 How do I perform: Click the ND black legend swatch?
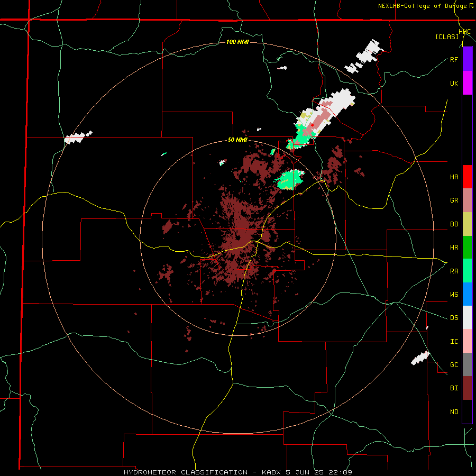pyautogui.click(x=467, y=411)
